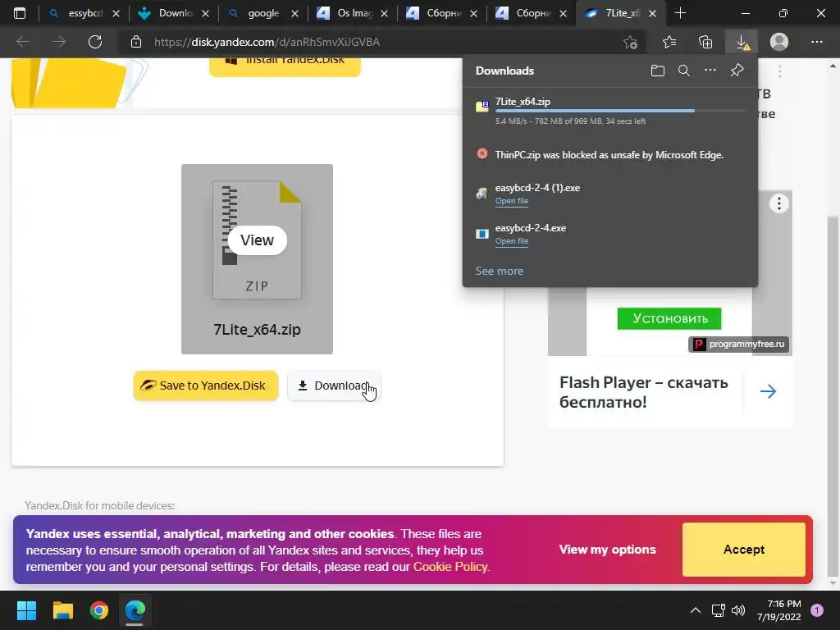
Task: Click the Download button for 7Lite_x64.zip
Action: click(x=335, y=386)
